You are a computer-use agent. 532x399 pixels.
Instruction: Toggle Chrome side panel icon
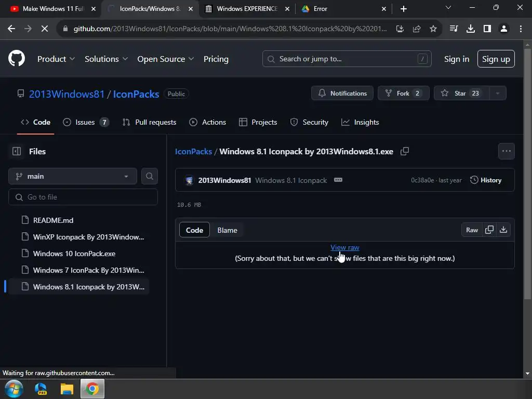[487, 29]
